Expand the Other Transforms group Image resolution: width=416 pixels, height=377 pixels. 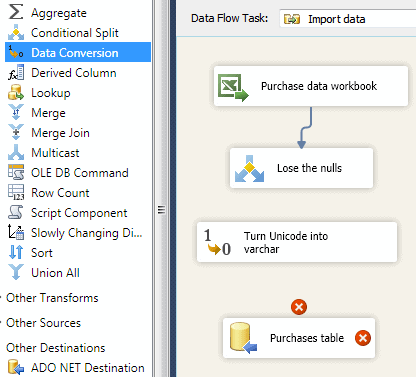(x=52, y=298)
